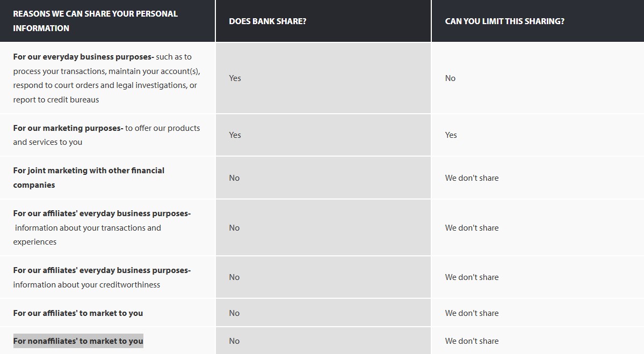Click "We don't share" in transactions and experiences row
The height and width of the screenshot is (354, 644).
[472, 228]
